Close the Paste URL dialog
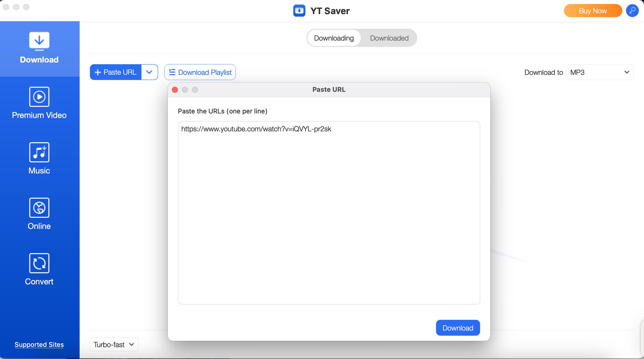The image size is (644, 359). pos(175,90)
